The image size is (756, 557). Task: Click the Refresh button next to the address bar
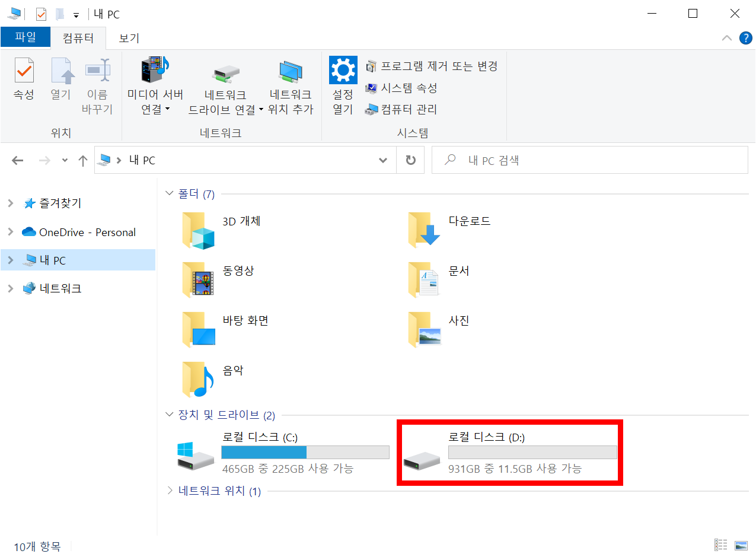pos(410,160)
